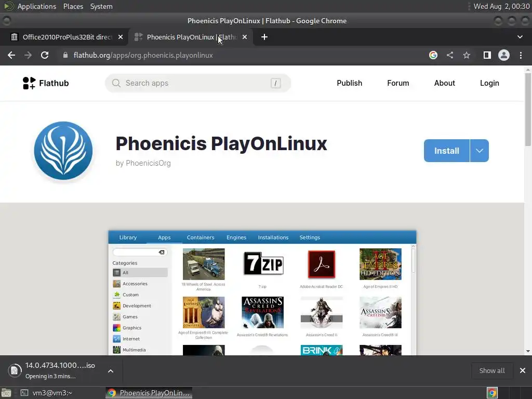Viewport: 532px width, 399px height.
Task: Click the Flathub logo icon
Action: [29, 83]
